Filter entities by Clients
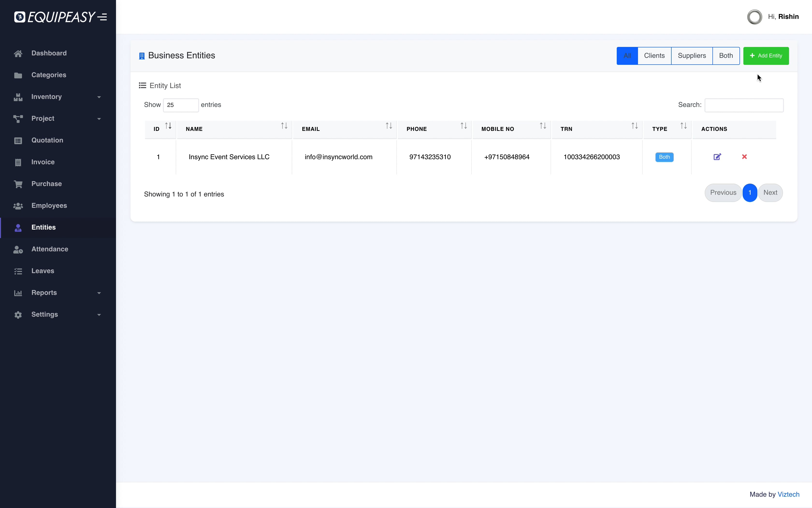This screenshot has height=508, width=812. pos(654,56)
